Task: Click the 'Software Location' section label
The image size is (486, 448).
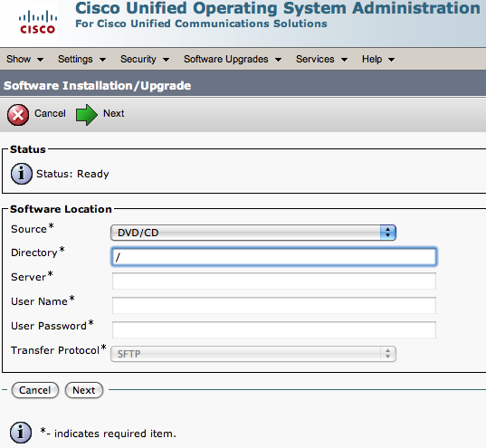Action: click(x=61, y=209)
